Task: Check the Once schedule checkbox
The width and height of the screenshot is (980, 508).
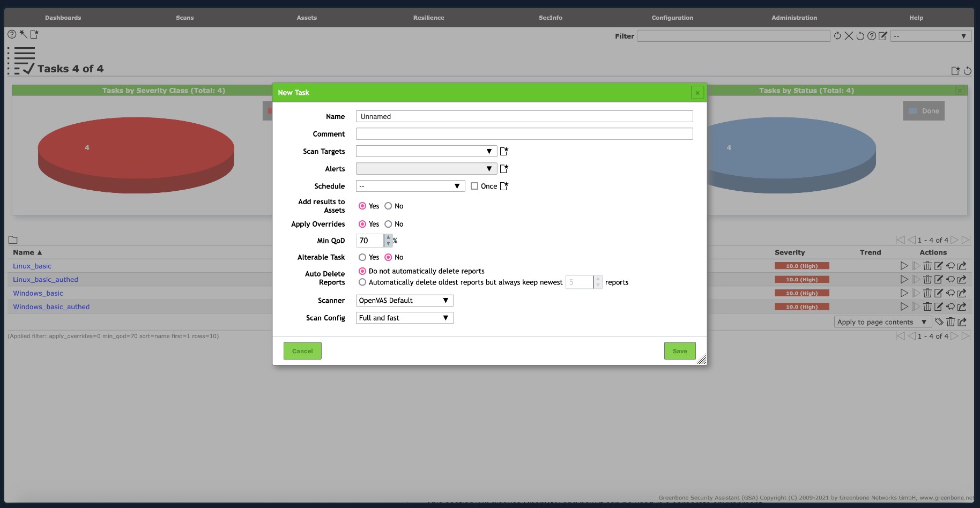Action: (x=474, y=186)
